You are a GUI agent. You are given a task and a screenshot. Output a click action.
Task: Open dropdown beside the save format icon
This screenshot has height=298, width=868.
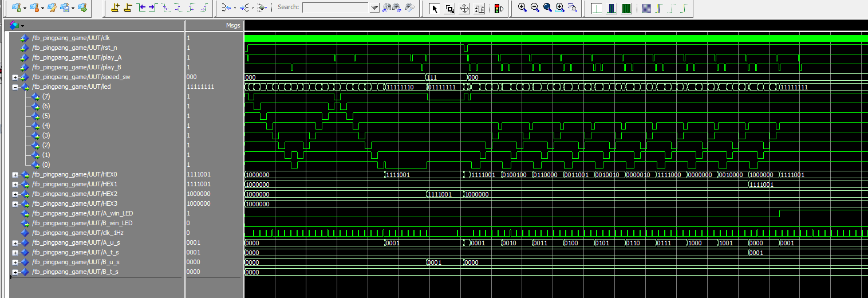tap(73, 8)
